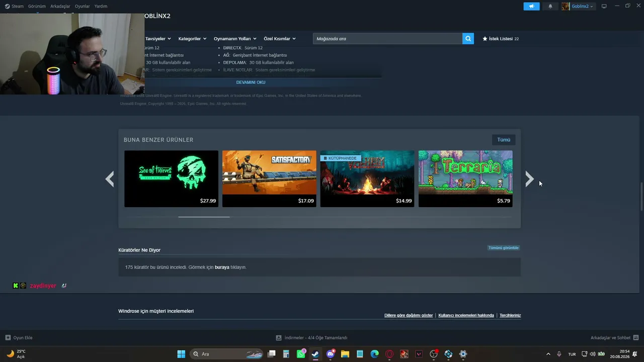This screenshot has width=644, height=362.
Task: Open the clock showing 20:54
Action: click(620, 354)
